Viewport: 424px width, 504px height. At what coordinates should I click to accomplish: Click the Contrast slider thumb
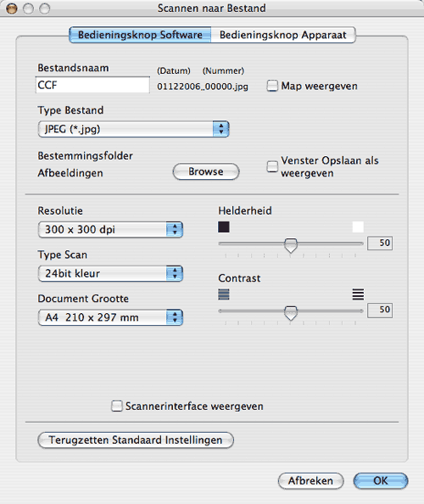coord(291,313)
